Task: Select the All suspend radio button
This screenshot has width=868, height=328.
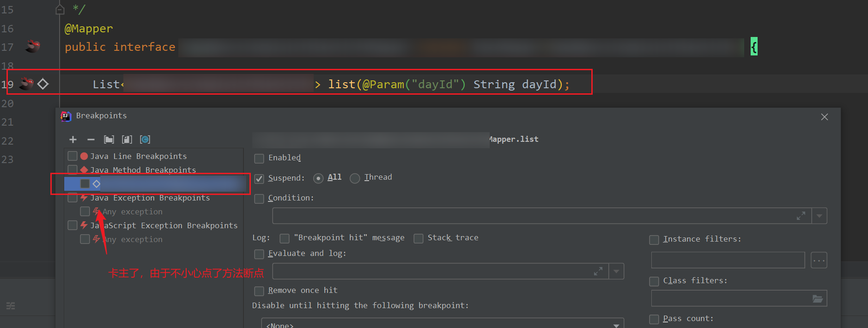Action: click(x=318, y=178)
